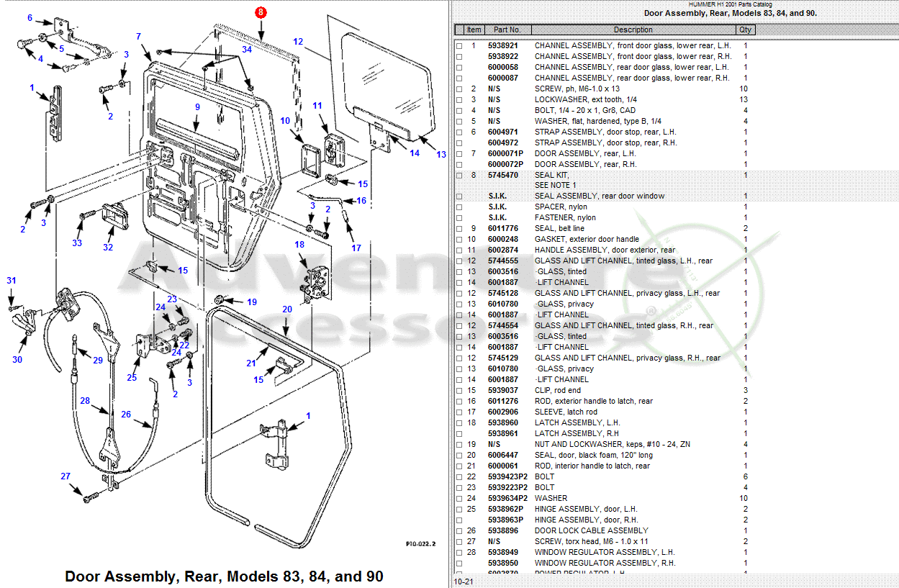Tick the checkbox for gasket 6000248
The image size is (899, 588).
click(x=458, y=240)
